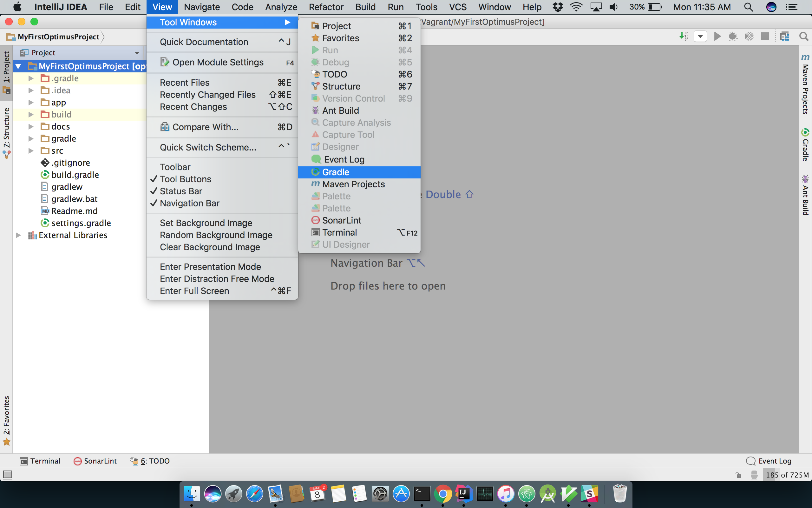Choose SonarLint from Tool Windows submenu
Viewport: 812px width, 508px height.
[x=359, y=220]
